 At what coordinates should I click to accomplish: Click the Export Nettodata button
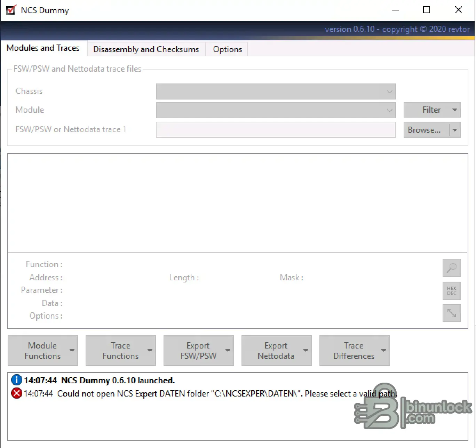[276, 351]
